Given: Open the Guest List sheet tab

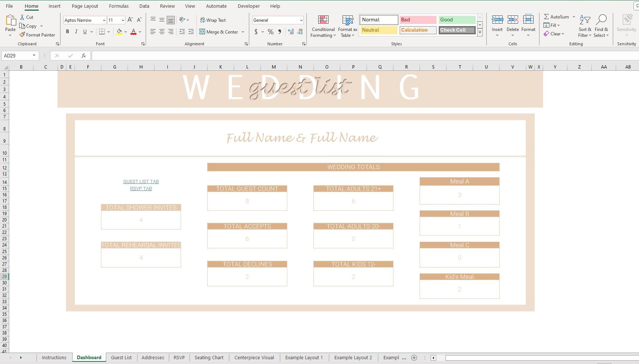Looking at the screenshot, I should click(121, 357).
